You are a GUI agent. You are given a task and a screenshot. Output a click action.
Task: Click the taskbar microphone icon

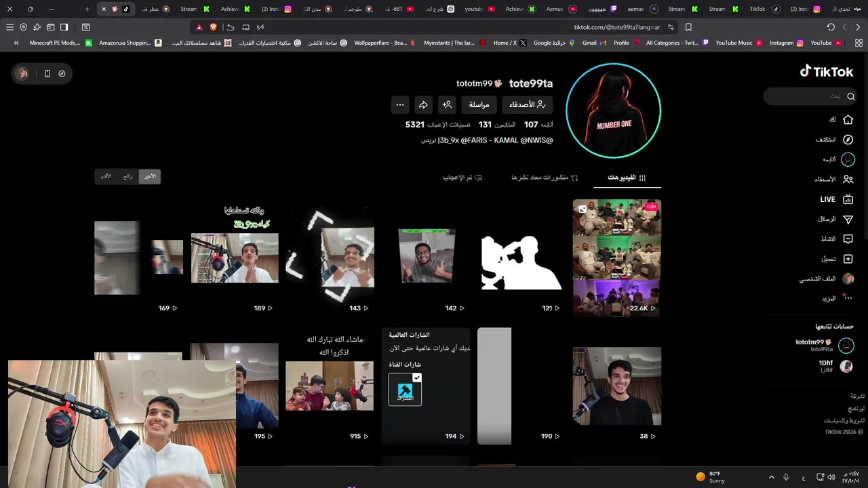(786, 477)
